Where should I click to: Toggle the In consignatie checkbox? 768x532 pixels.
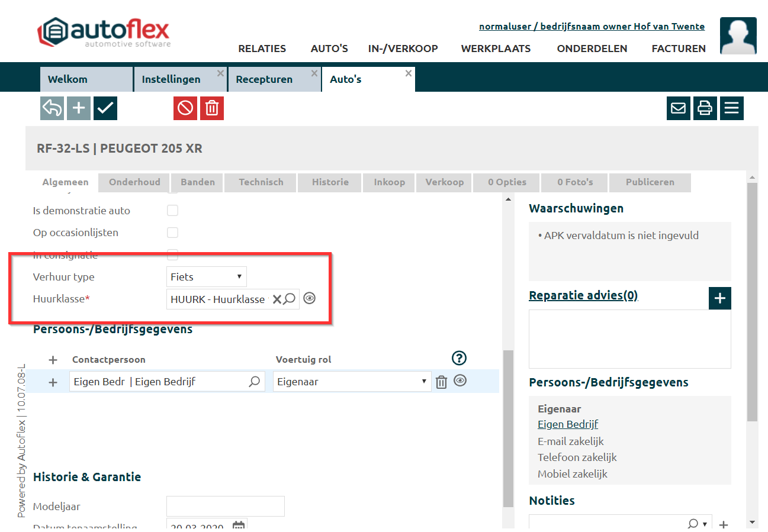(172, 255)
